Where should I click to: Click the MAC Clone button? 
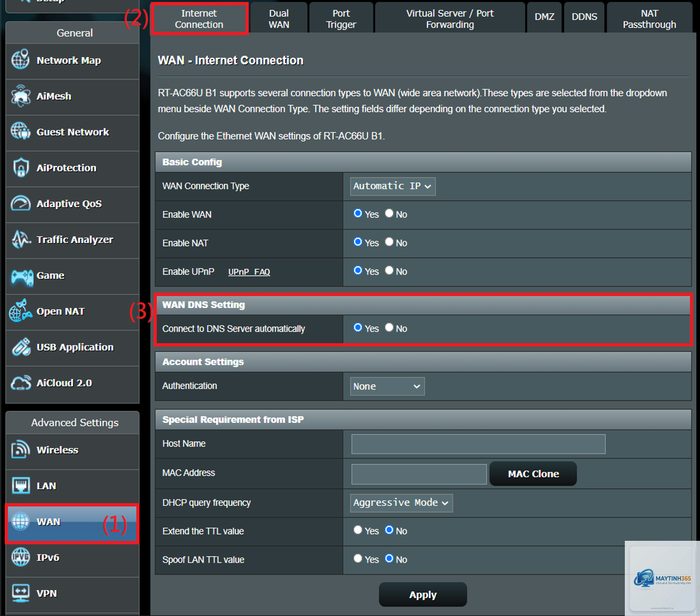(x=533, y=474)
